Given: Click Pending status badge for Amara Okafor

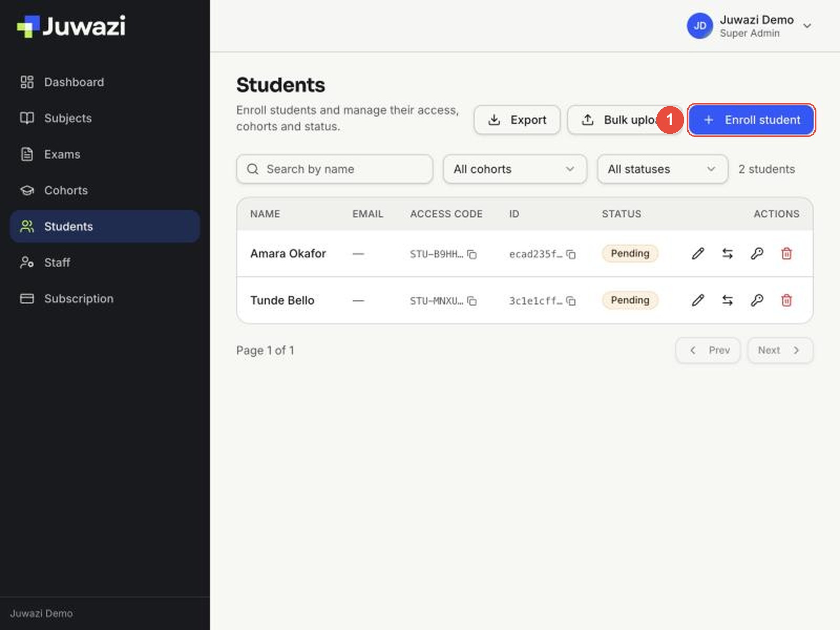Looking at the screenshot, I should click(630, 254).
